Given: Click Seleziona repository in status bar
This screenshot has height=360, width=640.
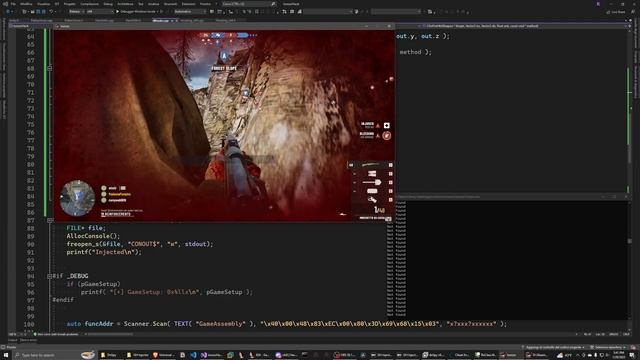Looking at the screenshot, I should coord(608,347).
